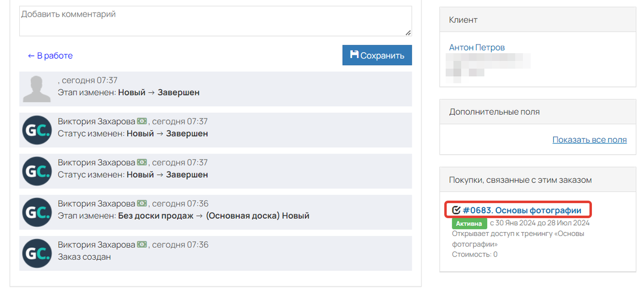Screen dimensions: 644x294
Task: Open purchase #0683. Основы фотографии
Action: (x=522, y=210)
